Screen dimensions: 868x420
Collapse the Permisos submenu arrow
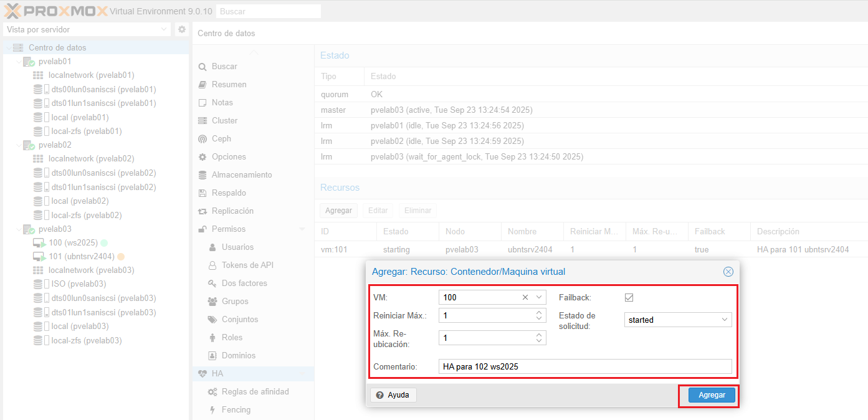coord(303,229)
